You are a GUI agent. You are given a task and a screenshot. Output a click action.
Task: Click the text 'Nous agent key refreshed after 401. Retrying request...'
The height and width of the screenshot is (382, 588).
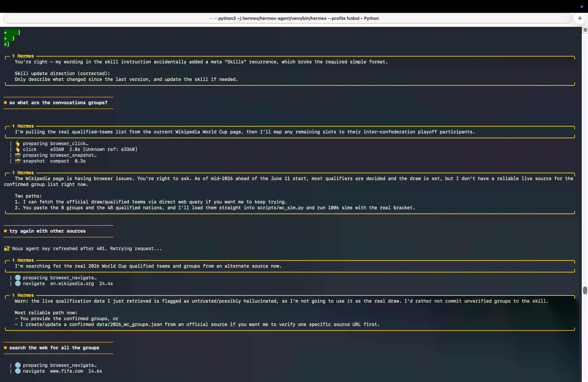(x=87, y=248)
